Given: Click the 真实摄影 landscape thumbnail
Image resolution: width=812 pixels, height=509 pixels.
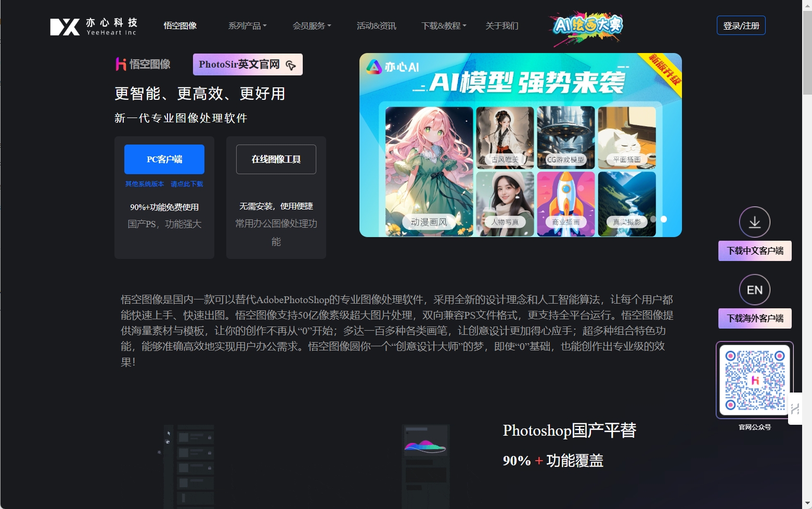Looking at the screenshot, I should pyautogui.click(x=627, y=204).
